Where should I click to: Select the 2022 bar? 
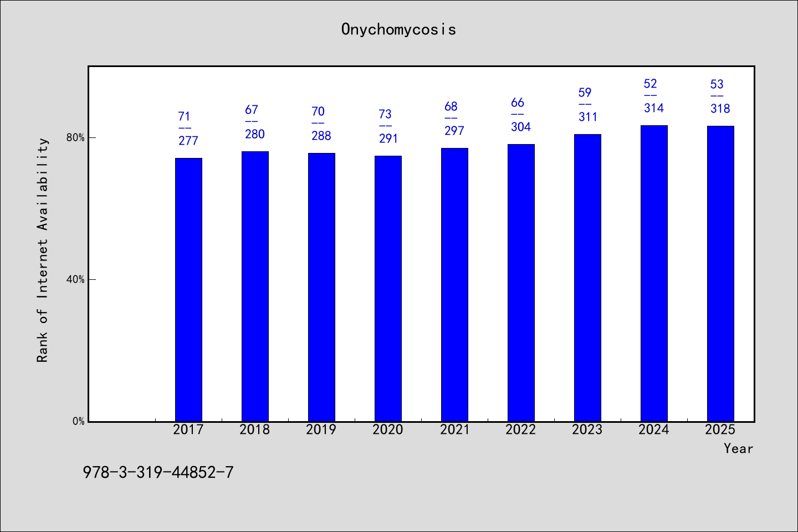(521, 283)
